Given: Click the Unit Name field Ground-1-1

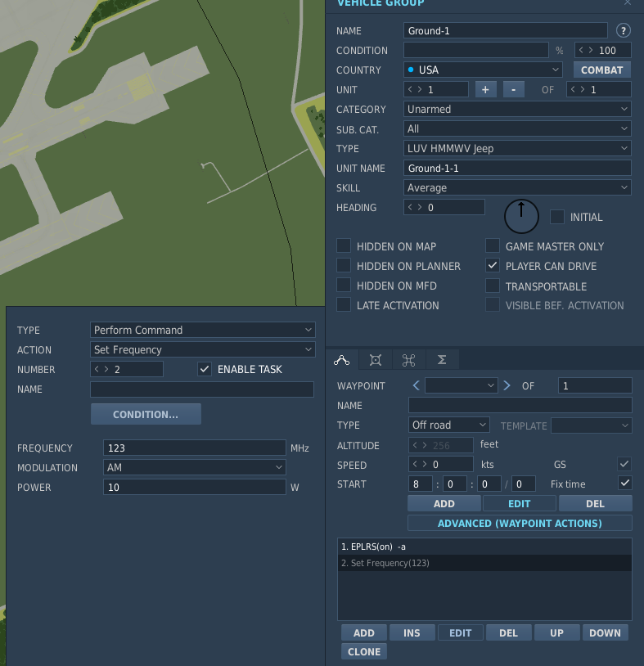Looking at the screenshot, I should pos(517,168).
